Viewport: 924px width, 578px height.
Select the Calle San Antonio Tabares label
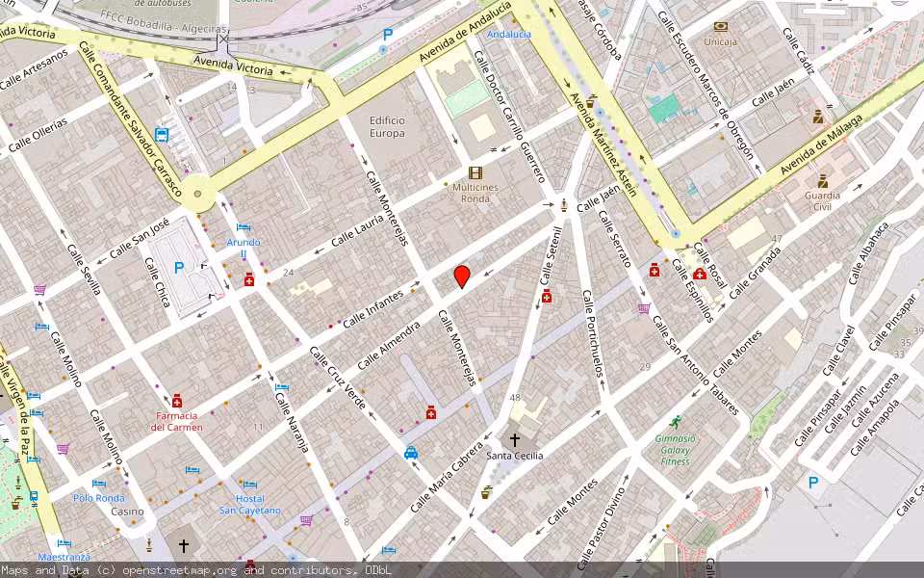pyautogui.click(x=695, y=366)
